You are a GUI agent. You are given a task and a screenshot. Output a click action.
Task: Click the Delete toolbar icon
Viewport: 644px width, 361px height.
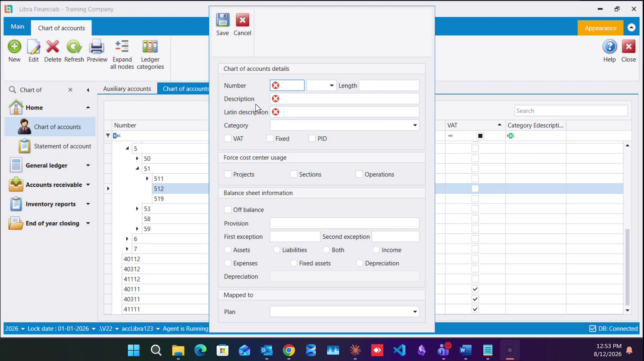(53, 47)
